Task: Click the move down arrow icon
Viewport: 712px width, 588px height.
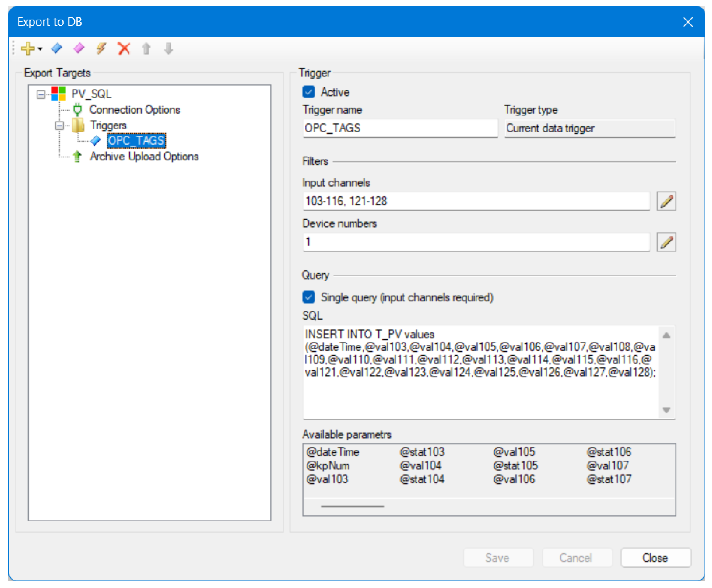Action: click(168, 48)
